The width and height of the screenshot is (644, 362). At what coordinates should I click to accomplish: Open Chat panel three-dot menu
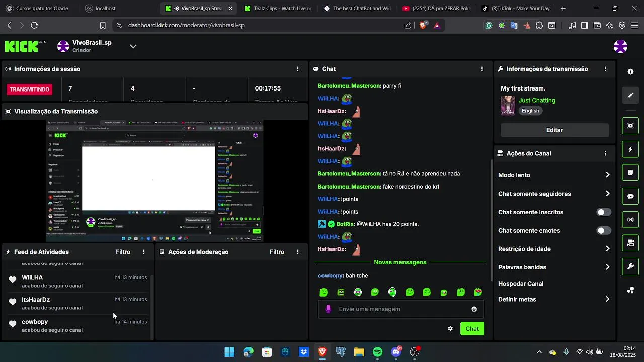tap(482, 69)
